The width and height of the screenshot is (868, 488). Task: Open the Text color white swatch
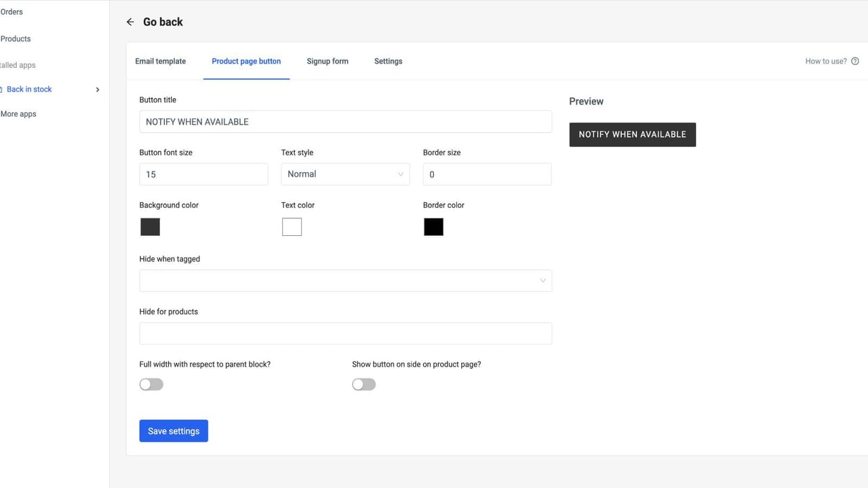point(292,226)
